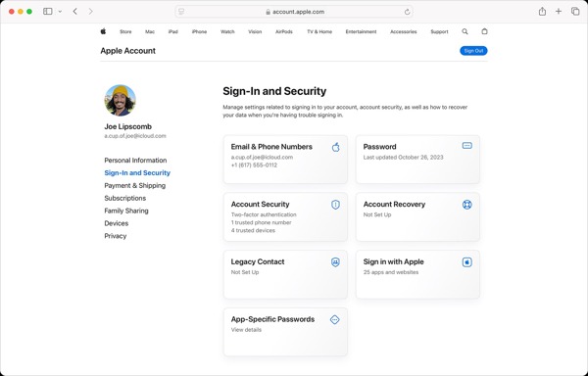
Task: Click the Apple icon on Email & Phone Numbers card
Action: click(x=335, y=147)
